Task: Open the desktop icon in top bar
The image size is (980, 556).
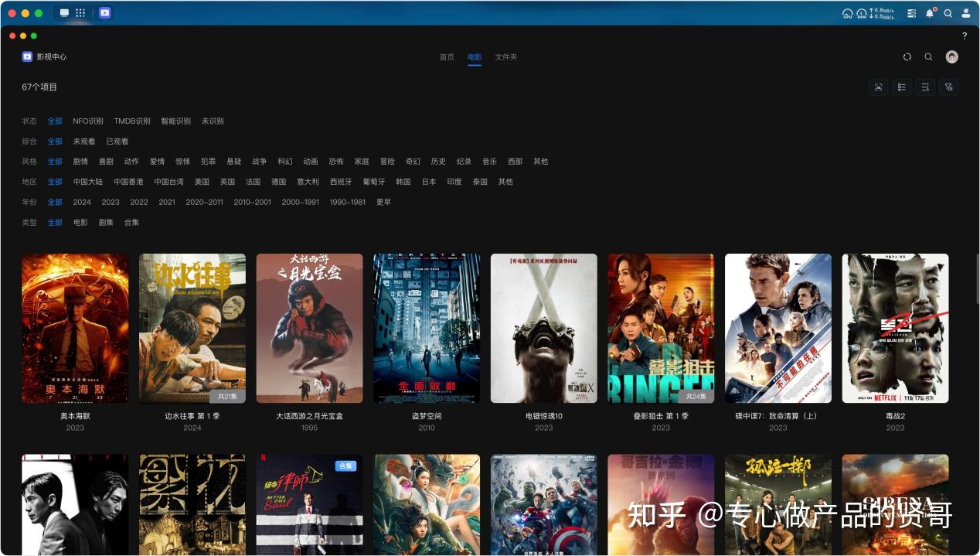Action: click(64, 13)
